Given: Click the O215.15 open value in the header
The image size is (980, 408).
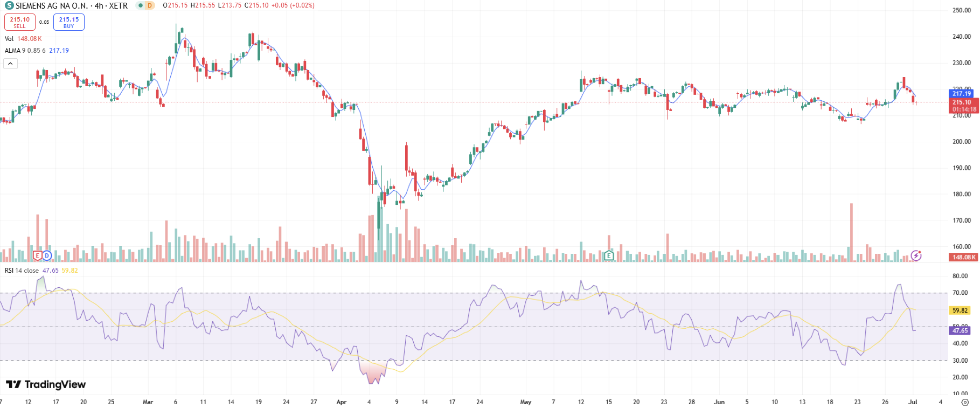Looking at the screenshot, I should [175, 5].
